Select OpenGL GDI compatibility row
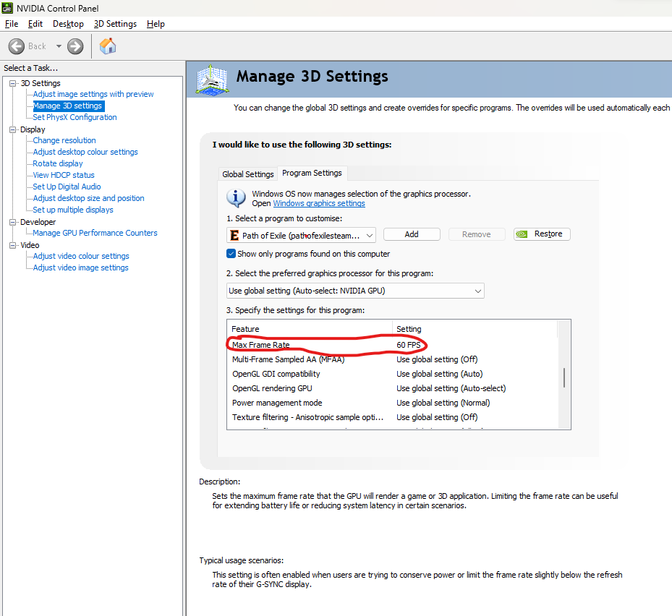This screenshot has width=672, height=616. tap(392, 374)
